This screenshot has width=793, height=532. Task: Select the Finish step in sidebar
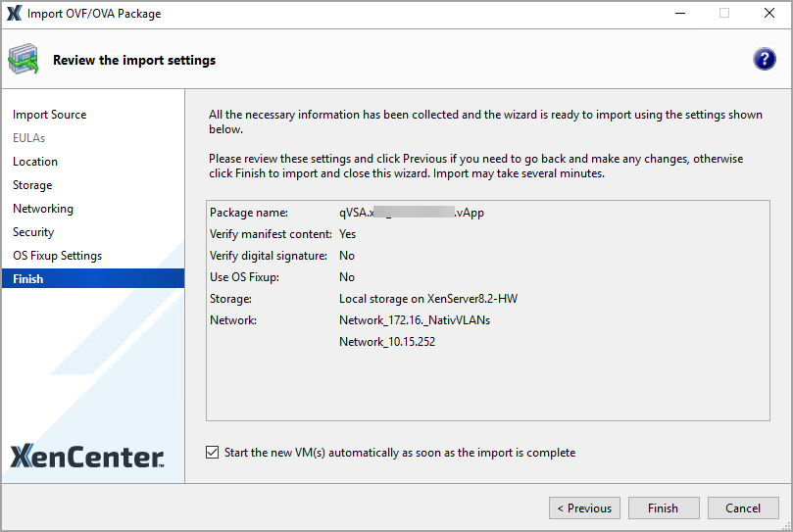(x=28, y=279)
